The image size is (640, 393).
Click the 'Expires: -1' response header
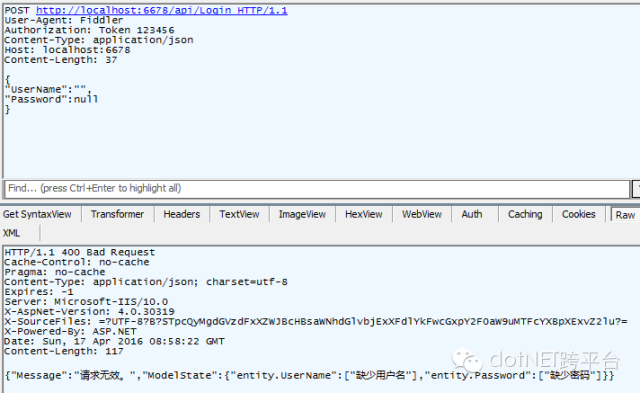pos(39,292)
